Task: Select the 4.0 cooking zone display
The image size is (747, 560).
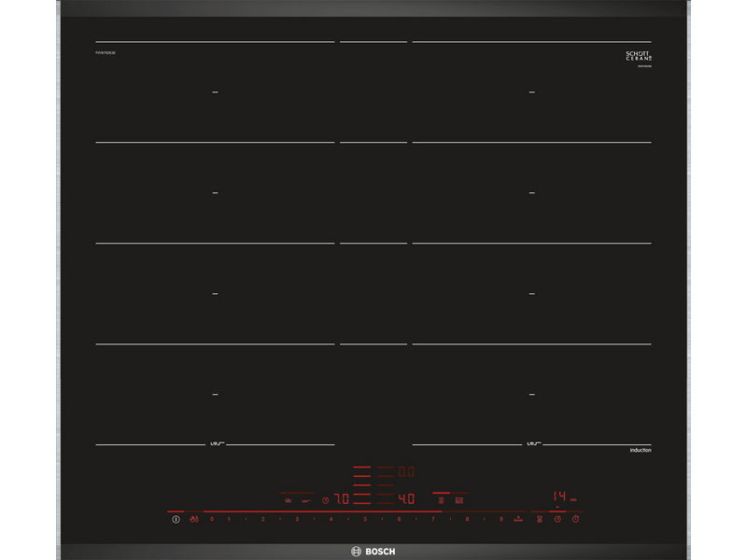Action: [406, 499]
